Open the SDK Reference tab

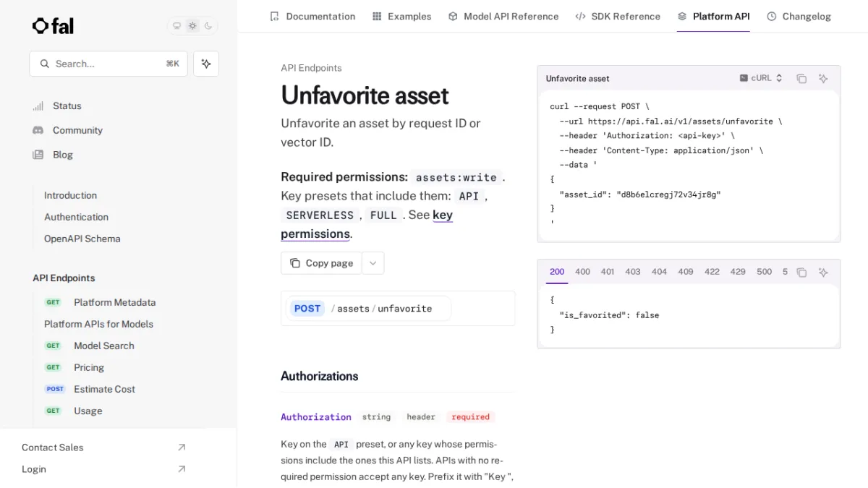(x=618, y=16)
